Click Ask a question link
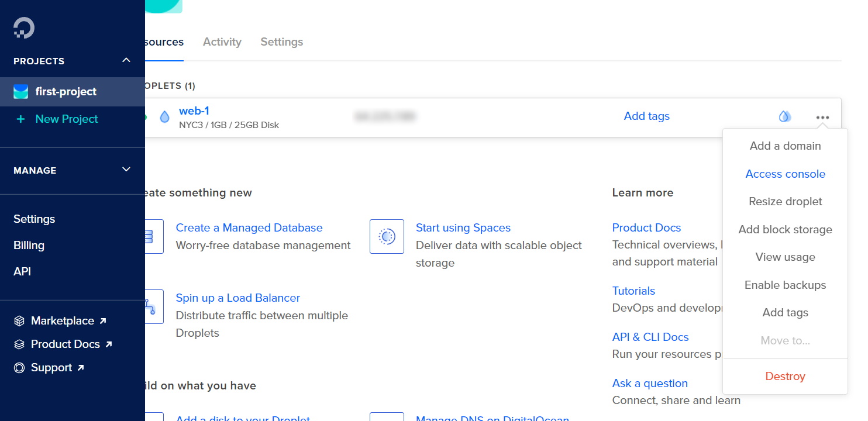Screen dimensions: 868x421 pos(650,383)
